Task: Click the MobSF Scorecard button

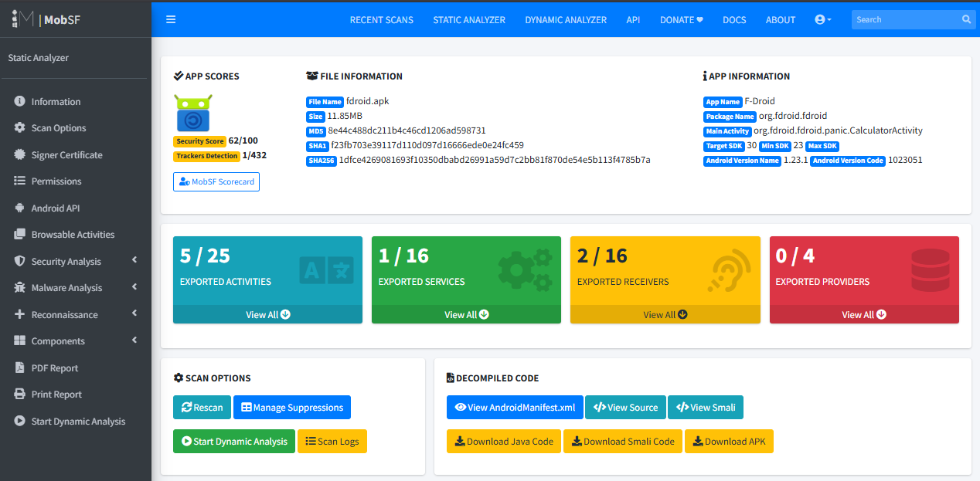Action: (216, 181)
